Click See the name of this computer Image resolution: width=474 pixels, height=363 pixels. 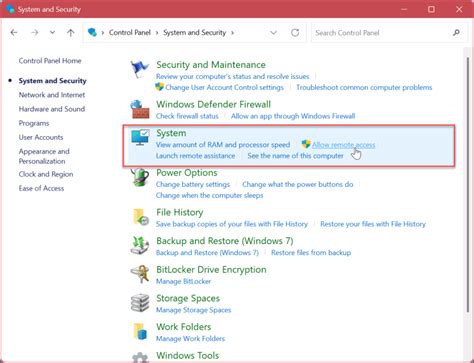pos(296,156)
